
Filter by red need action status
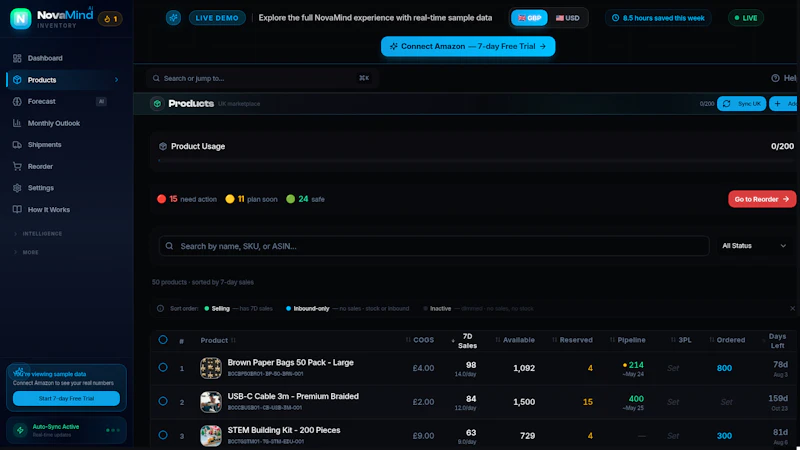point(187,199)
